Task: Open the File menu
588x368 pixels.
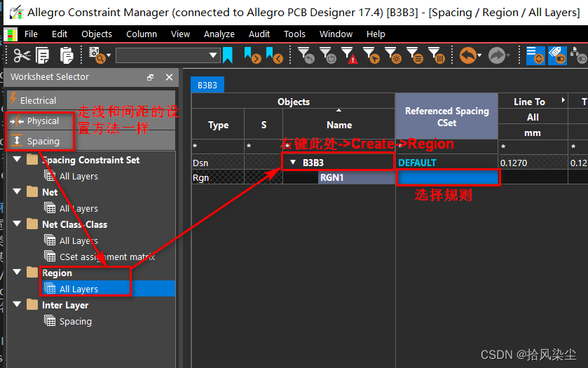Action: pyautogui.click(x=31, y=34)
